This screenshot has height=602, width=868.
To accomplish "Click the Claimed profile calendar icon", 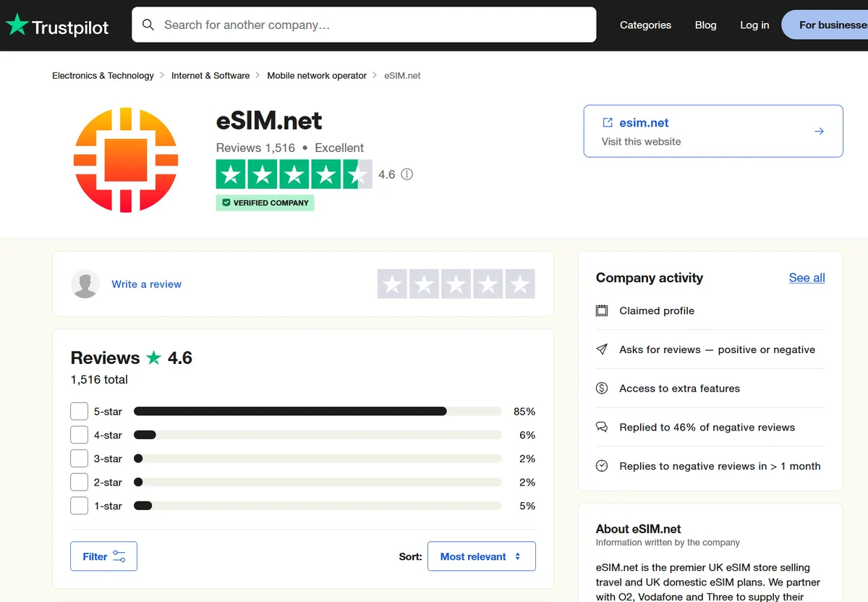I will [602, 310].
